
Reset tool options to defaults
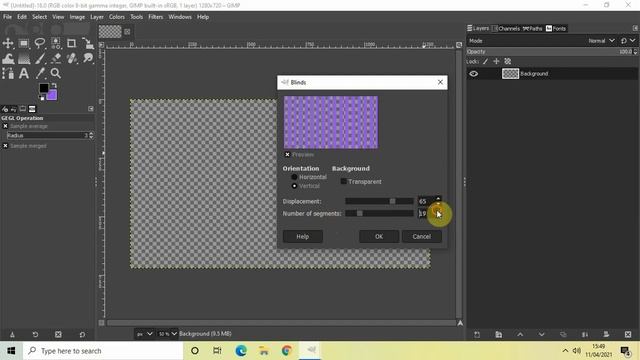coord(82,334)
